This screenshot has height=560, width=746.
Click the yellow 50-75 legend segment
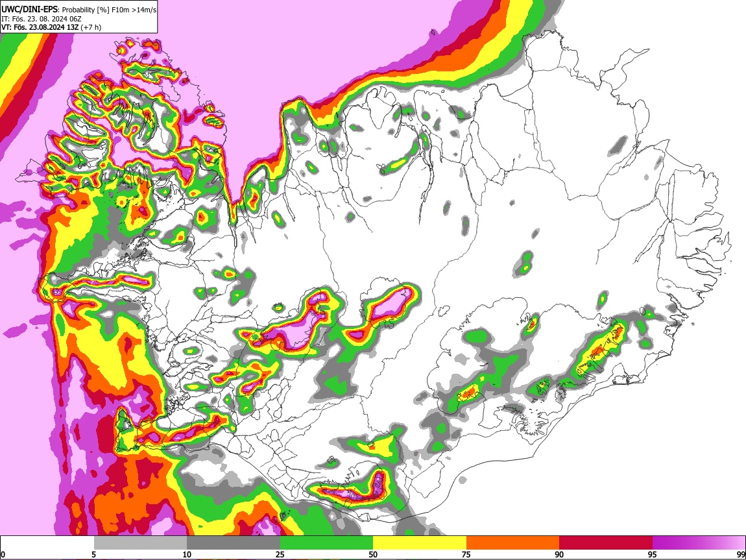click(x=420, y=542)
